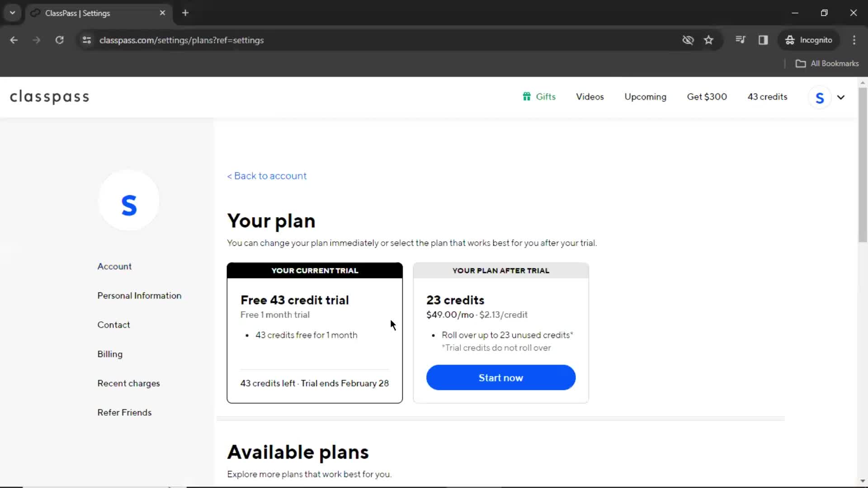This screenshot has width=868, height=488.
Task: Click the Start now button
Action: click(500, 377)
